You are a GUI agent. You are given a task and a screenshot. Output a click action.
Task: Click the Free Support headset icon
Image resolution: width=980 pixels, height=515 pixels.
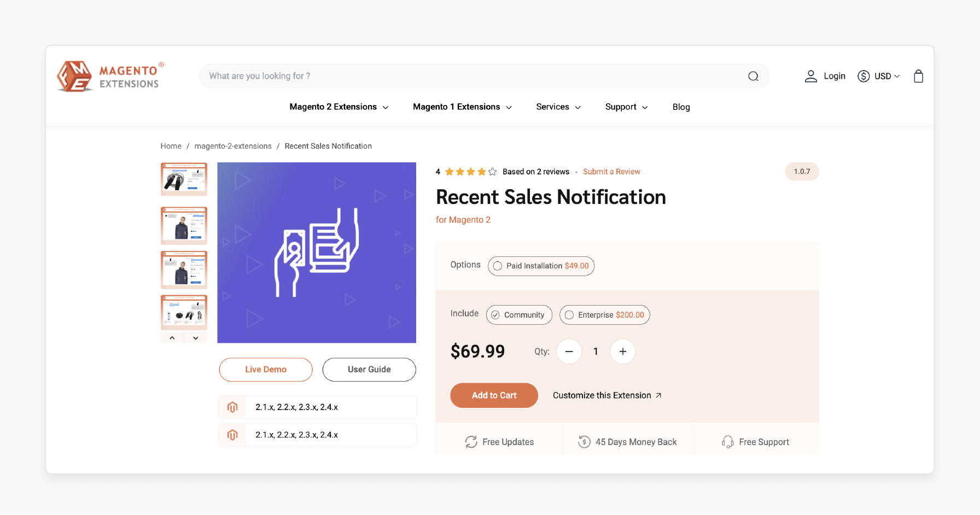coord(727,441)
